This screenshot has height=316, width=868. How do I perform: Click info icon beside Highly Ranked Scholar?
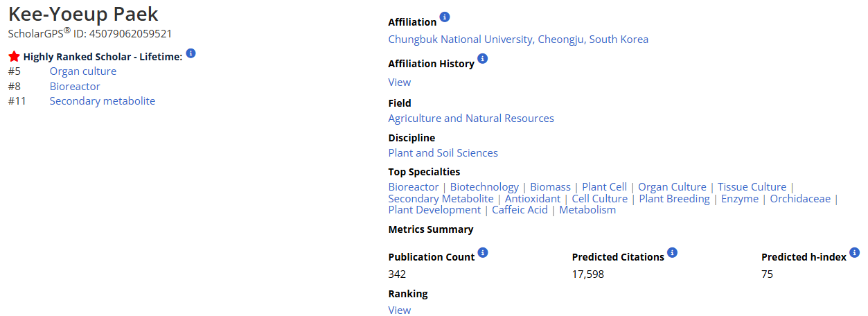click(x=191, y=53)
